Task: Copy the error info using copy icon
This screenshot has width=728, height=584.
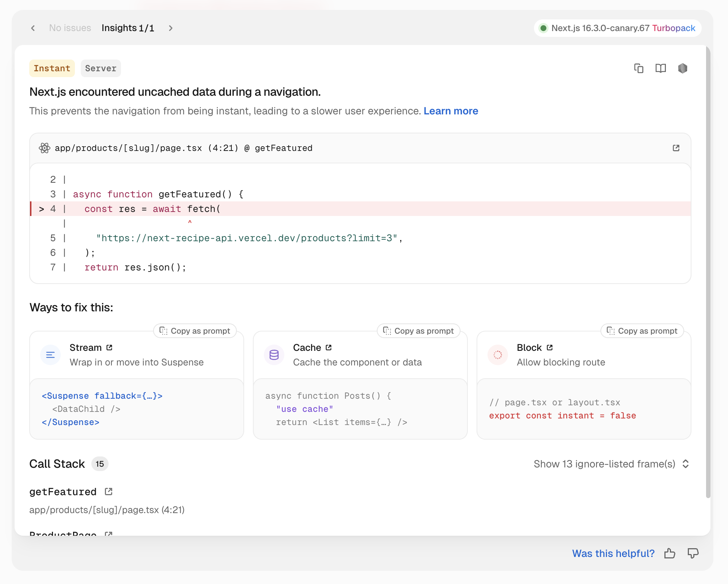Action: click(x=639, y=68)
